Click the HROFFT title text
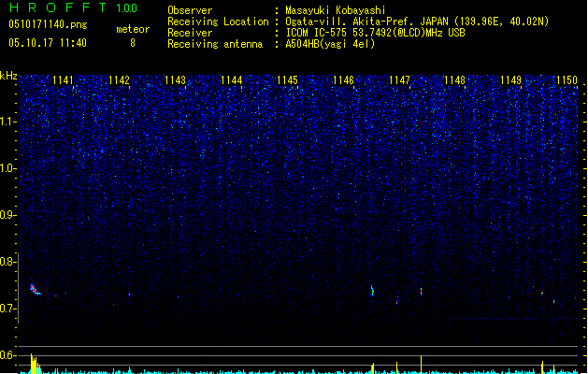The width and height of the screenshot is (588, 374). (58, 7)
